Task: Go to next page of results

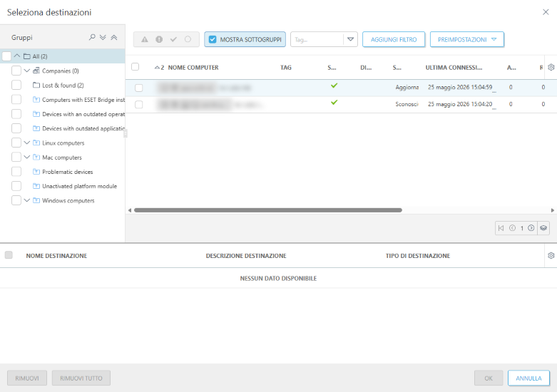Action: [x=531, y=228]
